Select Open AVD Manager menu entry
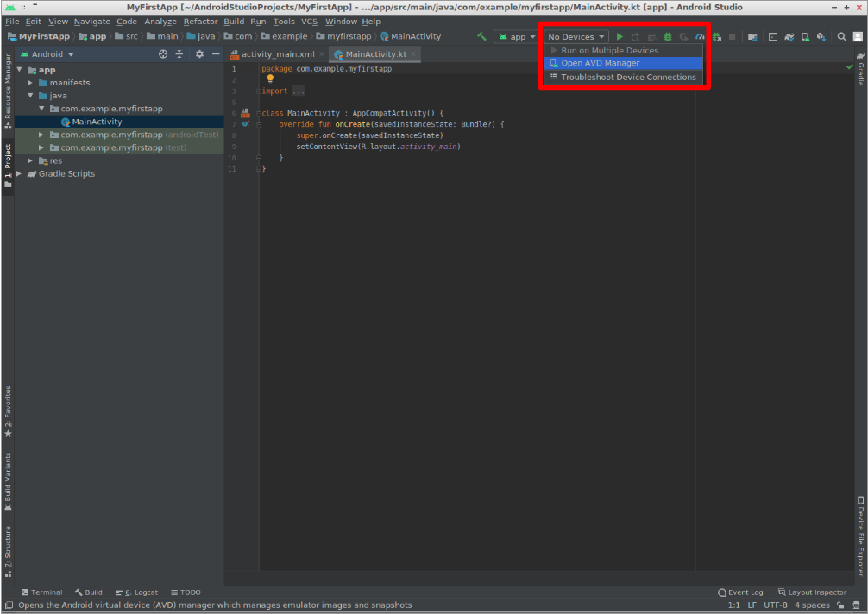Screen dimensions: 868x614 pos(623,63)
